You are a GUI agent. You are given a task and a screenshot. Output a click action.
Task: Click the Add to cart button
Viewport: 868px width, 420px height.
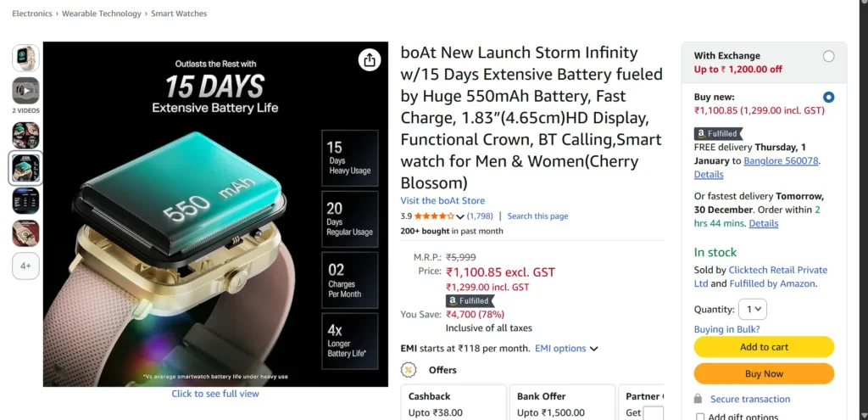coord(764,347)
